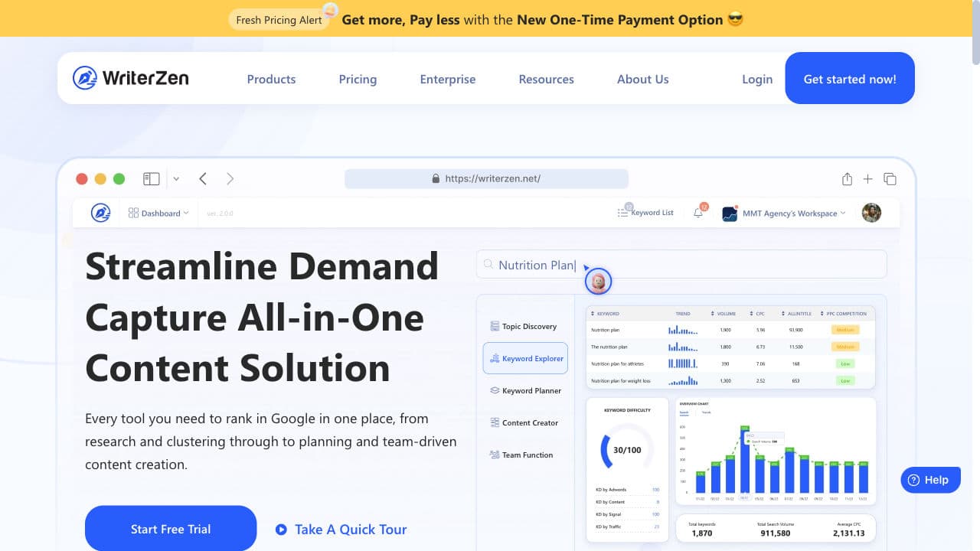Open the About Us menu
The width and height of the screenshot is (980, 551).
(643, 79)
